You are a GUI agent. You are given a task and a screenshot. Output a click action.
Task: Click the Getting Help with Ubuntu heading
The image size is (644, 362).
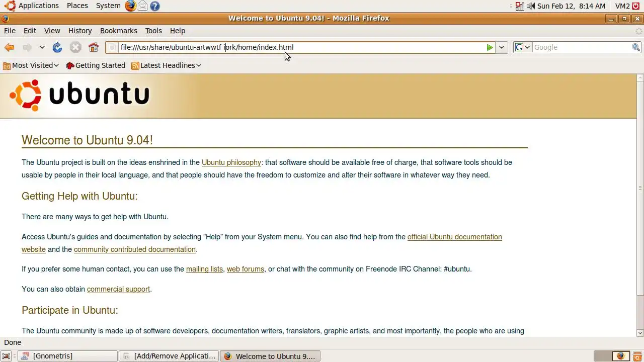(79, 196)
